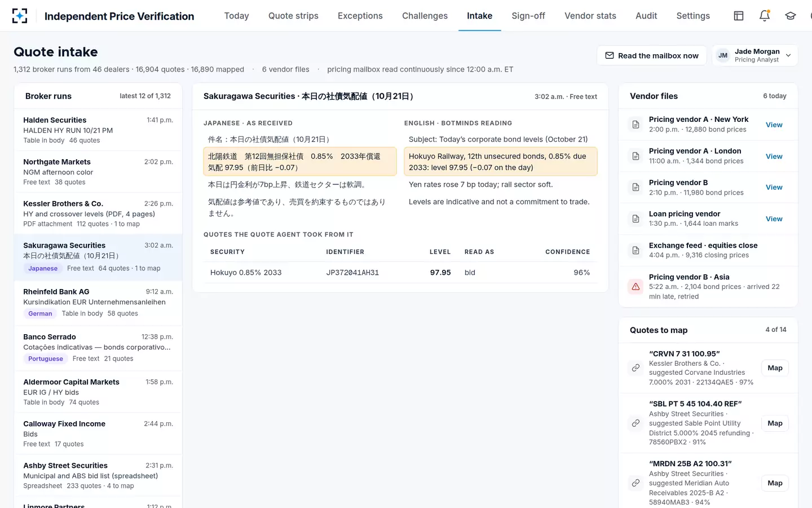Open Vendor stats tab
The image size is (812, 508).
click(590, 16)
